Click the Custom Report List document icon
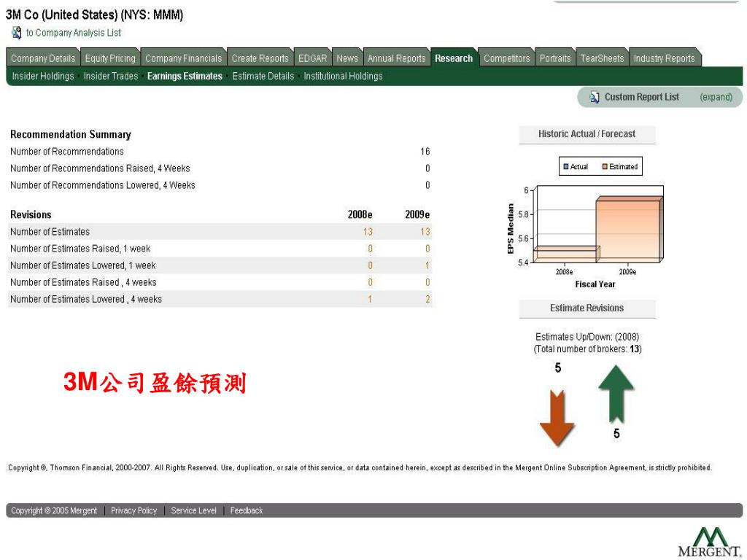 click(x=594, y=97)
